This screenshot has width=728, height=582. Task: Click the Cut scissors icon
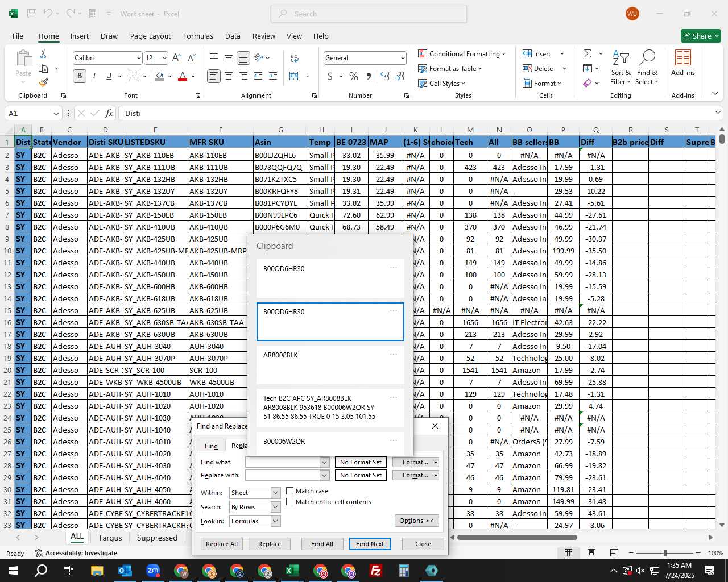tap(43, 54)
